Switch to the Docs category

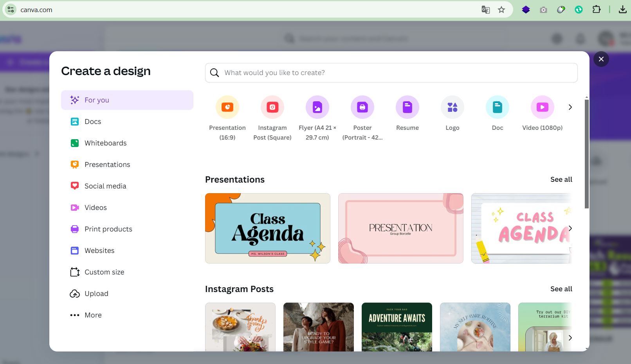(x=127, y=122)
